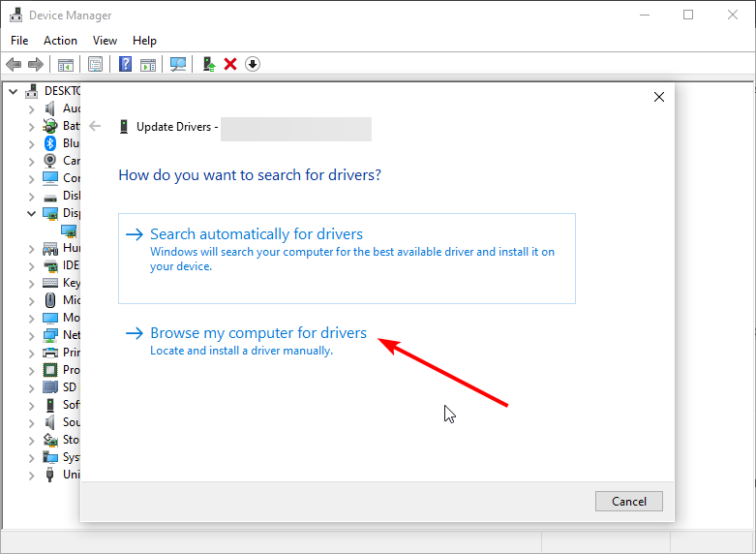Click the Cancel button
The image size is (756, 554).
point(629,501)
